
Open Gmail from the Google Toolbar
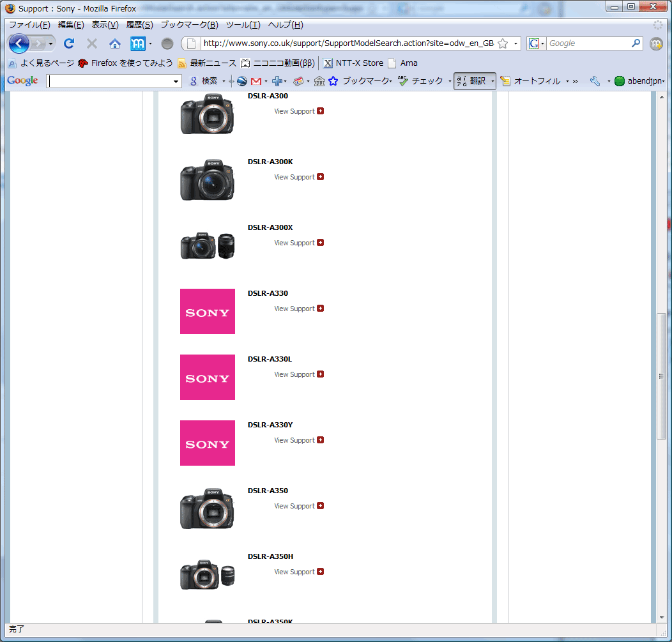pyautogui.click(x=256, y=81)
